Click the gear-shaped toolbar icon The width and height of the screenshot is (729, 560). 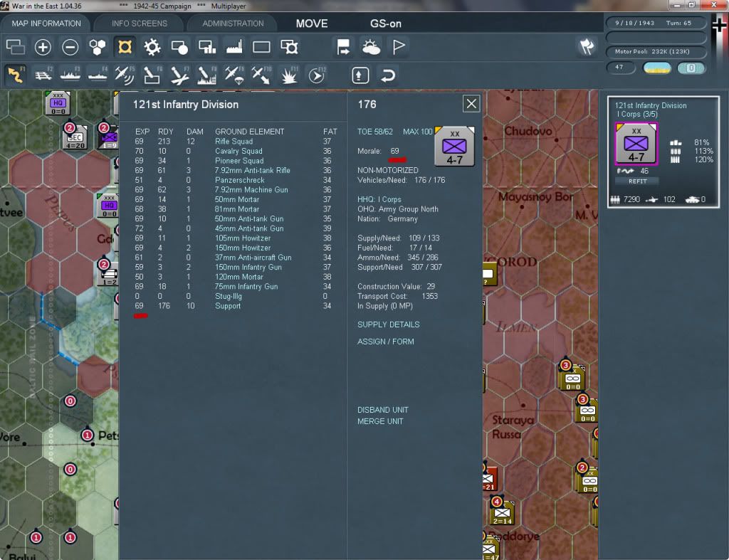coord(152,47)
